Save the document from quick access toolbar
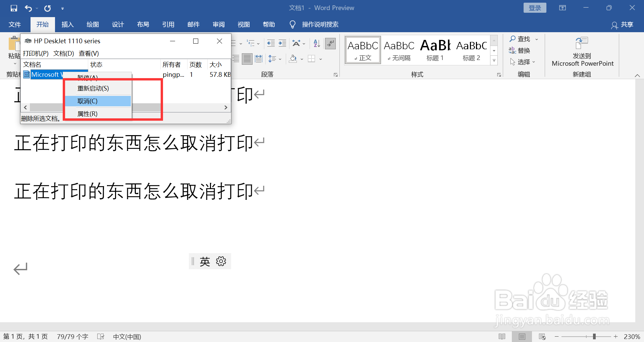The width and height of the screenshot is (644, 342). pyautogui.click(x=14, y=8)
